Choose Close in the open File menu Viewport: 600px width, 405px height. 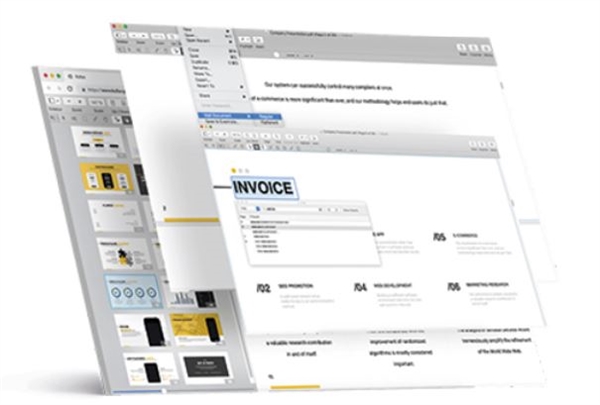tap(194, 50)
